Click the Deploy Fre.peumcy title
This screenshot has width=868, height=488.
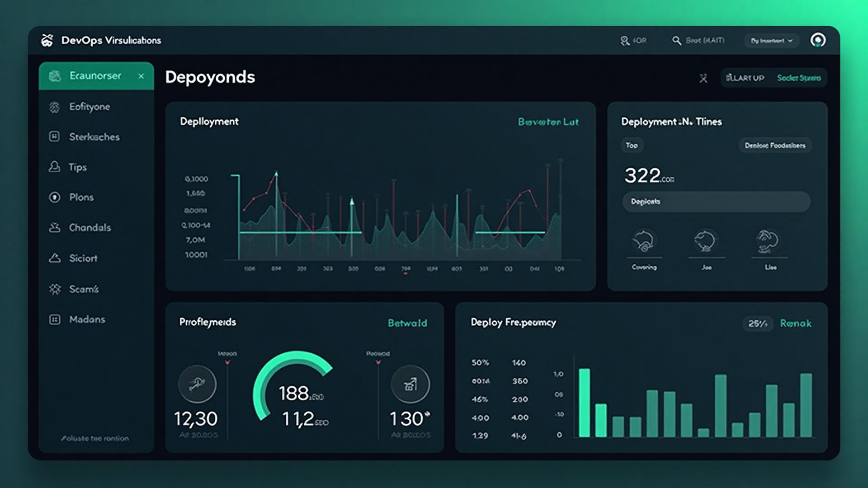(513, 323)
